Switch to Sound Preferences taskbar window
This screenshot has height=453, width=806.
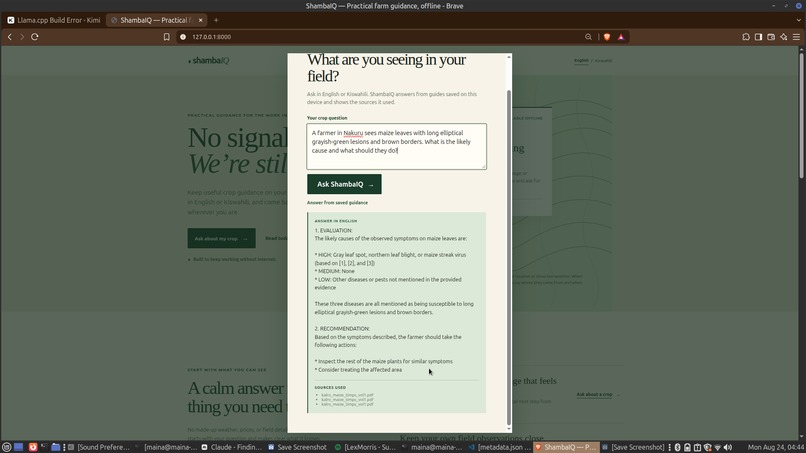click(x=99, y=447)
